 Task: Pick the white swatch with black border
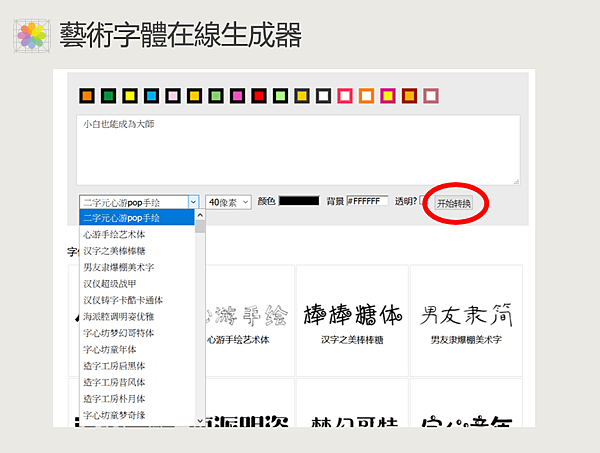coord(323,96)
